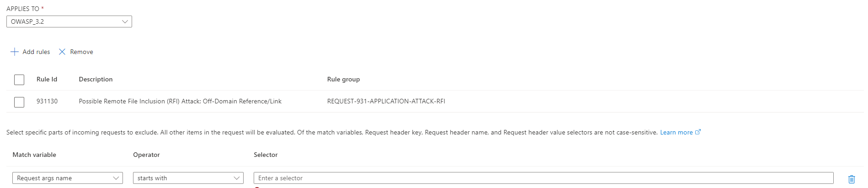Check the box for rule 931130
Screen dimensions: 868x188
[x=19, y=102]
